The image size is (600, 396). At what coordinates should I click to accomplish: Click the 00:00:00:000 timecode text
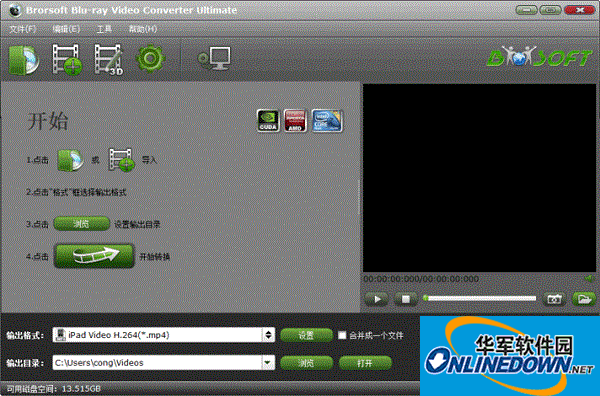point(421,279)
